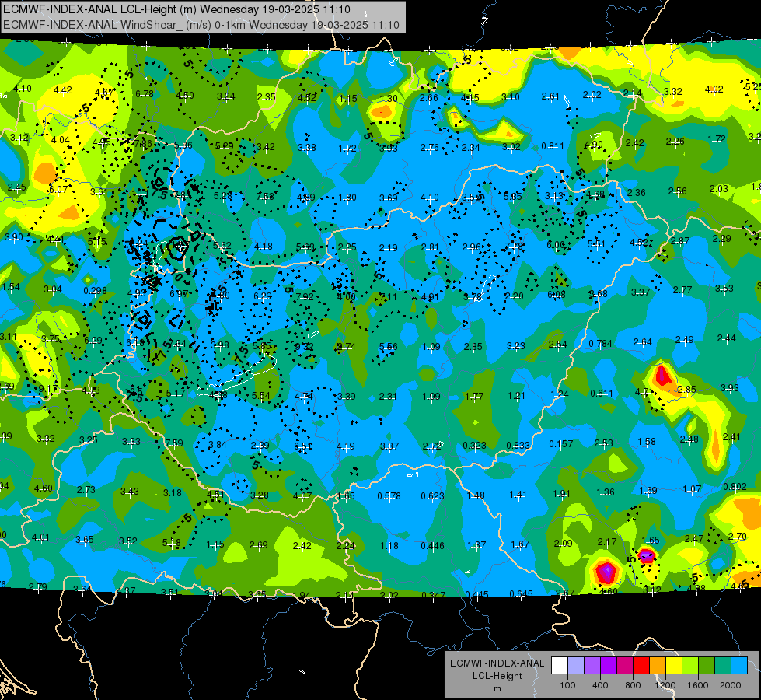Click the legend tick label 1600
Screen dimensions: 761x700
coord(698,685)
